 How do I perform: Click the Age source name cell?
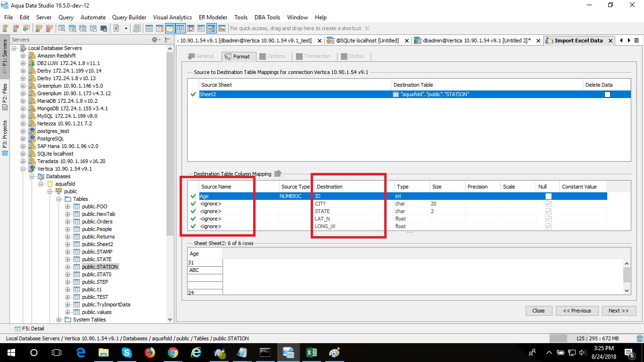239,196
